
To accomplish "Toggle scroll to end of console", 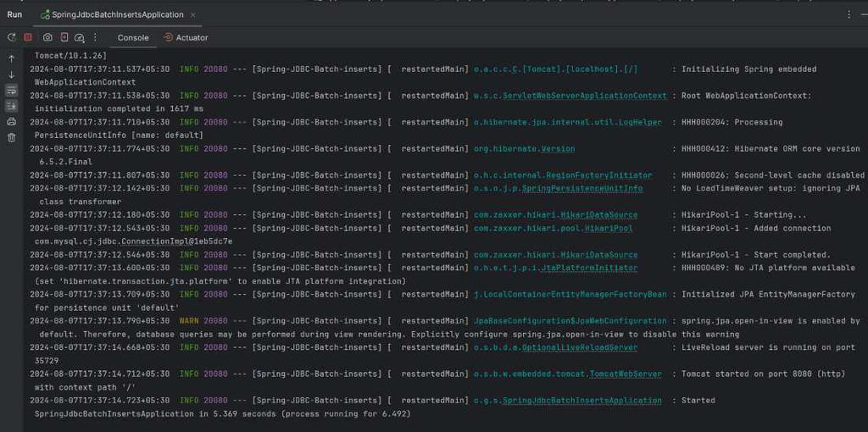I will 11,106.
